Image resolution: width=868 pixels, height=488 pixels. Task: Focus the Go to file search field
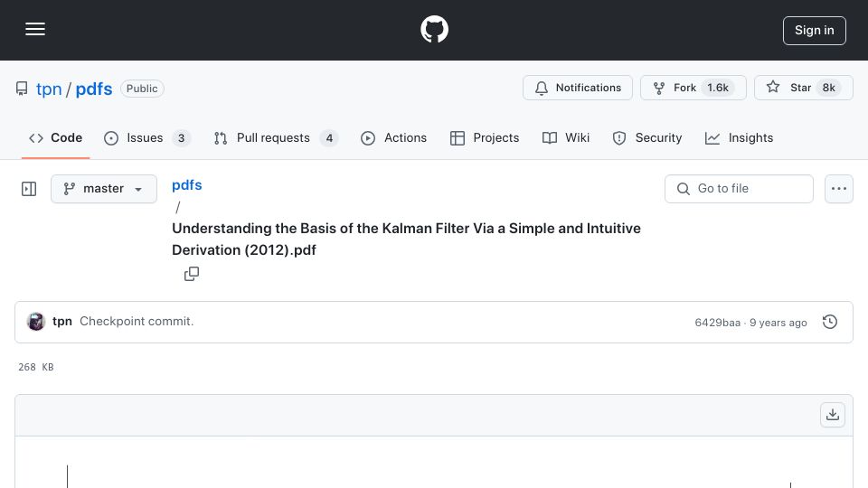click(739, 189)
